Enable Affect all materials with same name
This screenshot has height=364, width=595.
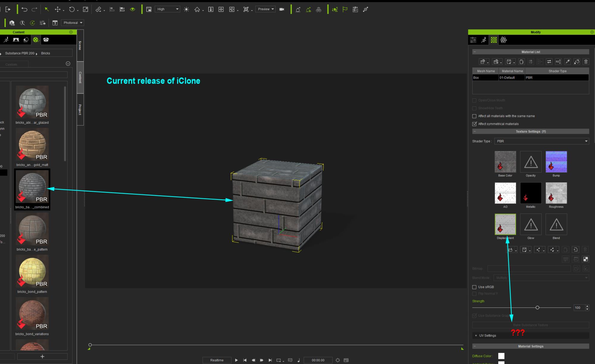(474, 116)
